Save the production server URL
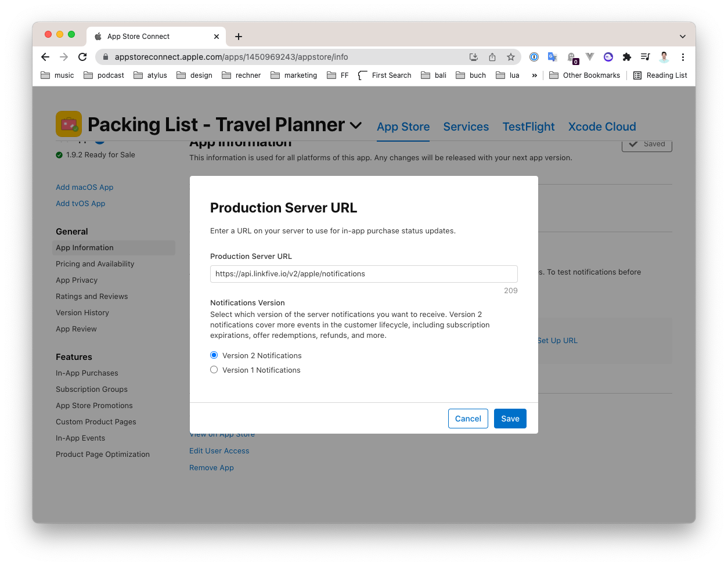This screenshot has height=566, width=728. (x=510, y=419)
